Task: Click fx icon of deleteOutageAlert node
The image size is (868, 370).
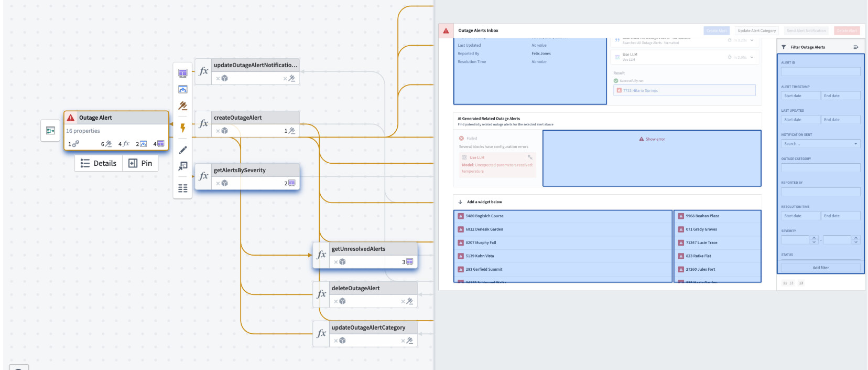Action: coord(321,294)
